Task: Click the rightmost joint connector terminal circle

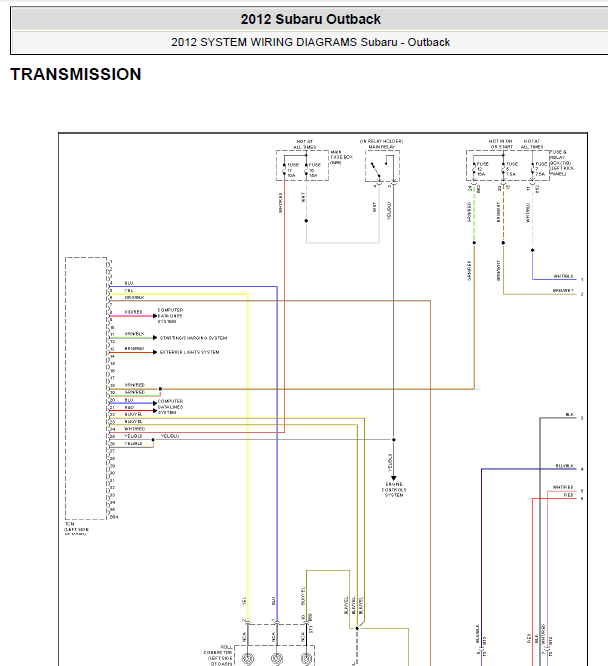Action: [x=306, y=659]
